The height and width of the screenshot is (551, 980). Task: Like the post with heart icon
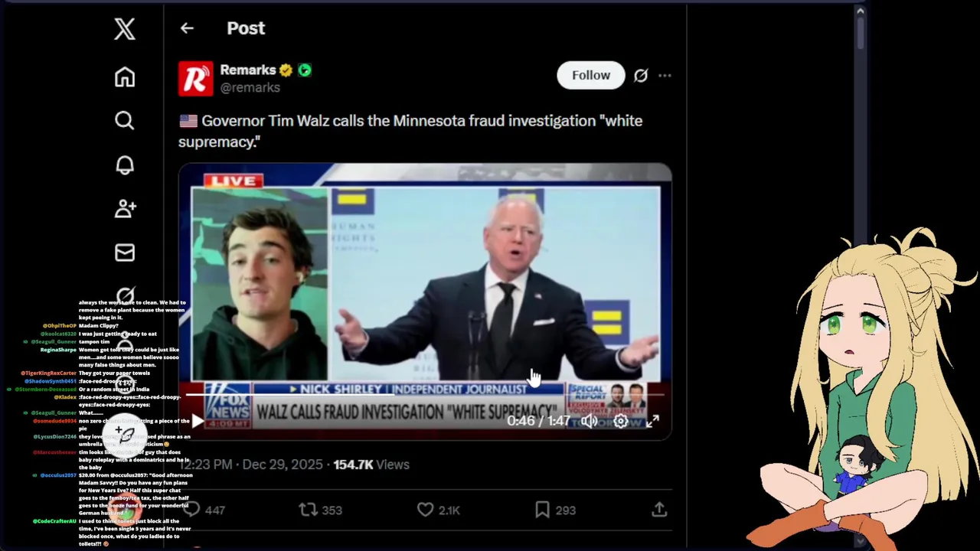click(425, 510)
